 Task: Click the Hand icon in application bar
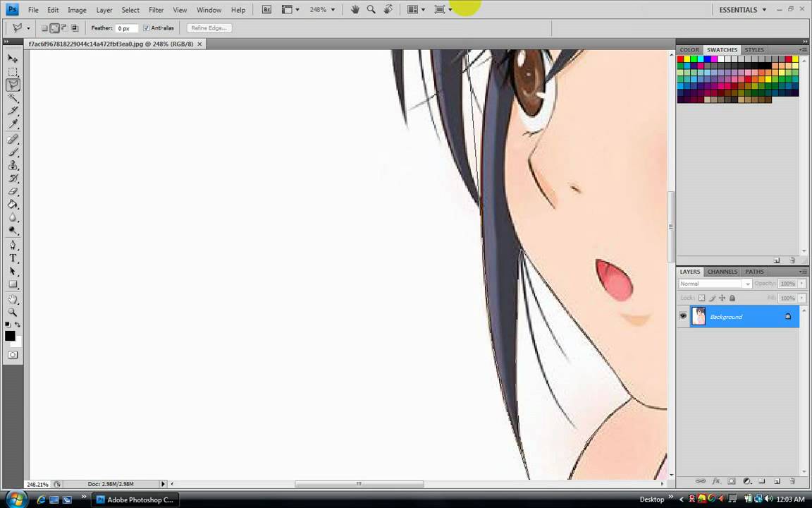tap(355, 9)
